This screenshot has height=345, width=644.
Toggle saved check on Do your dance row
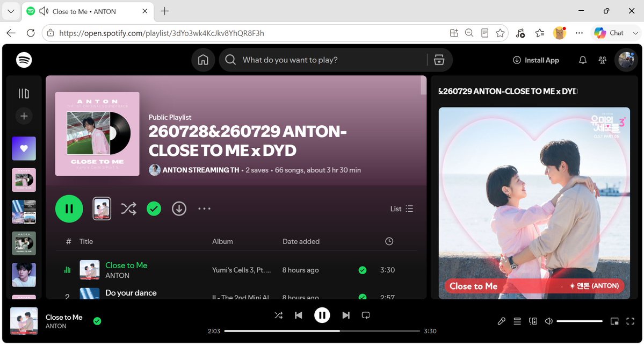tap(362, 297)
